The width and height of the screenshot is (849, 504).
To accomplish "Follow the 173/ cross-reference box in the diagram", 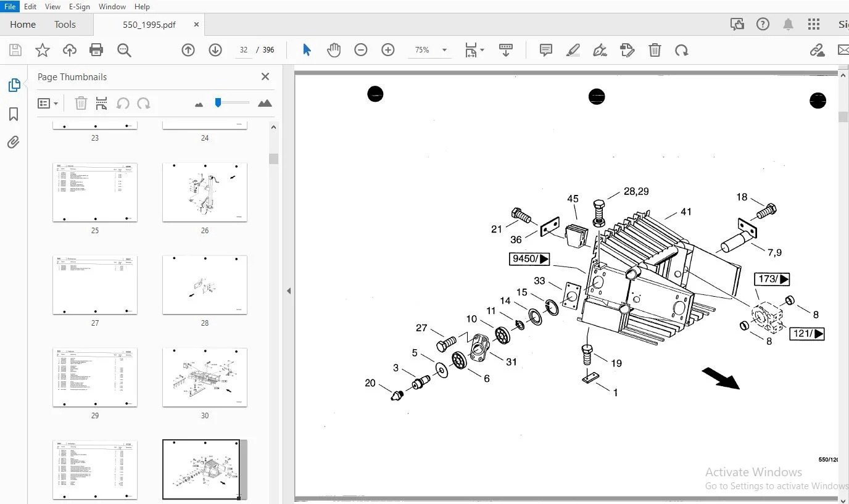I will [x=772, y=279].
